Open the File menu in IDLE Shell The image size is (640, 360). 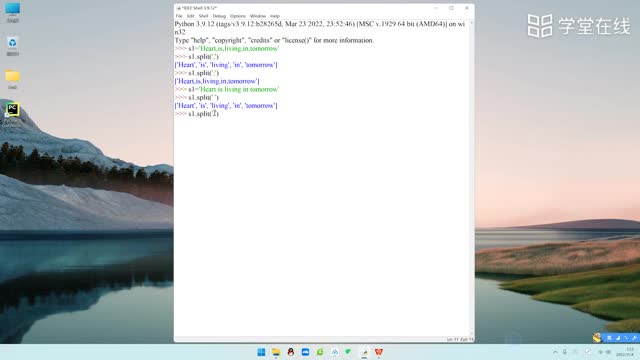pos(179,16)
